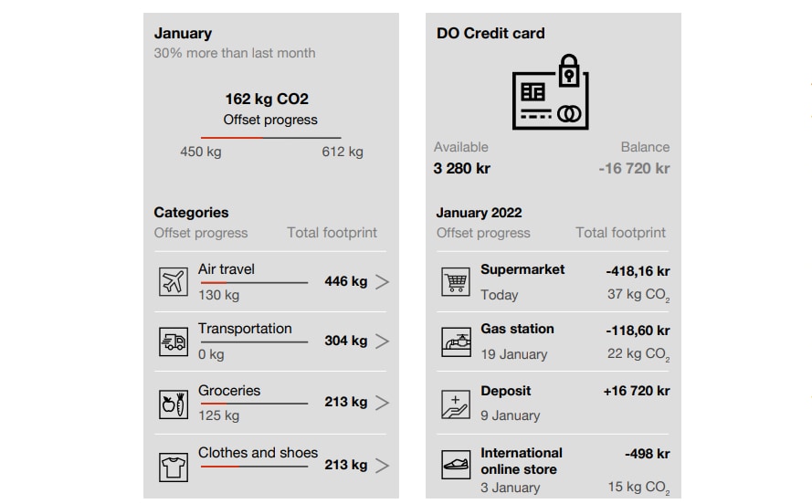Click the Air travel offset progress bar
812x504 pixels.
pyautogui.click(x=253, y=283)
